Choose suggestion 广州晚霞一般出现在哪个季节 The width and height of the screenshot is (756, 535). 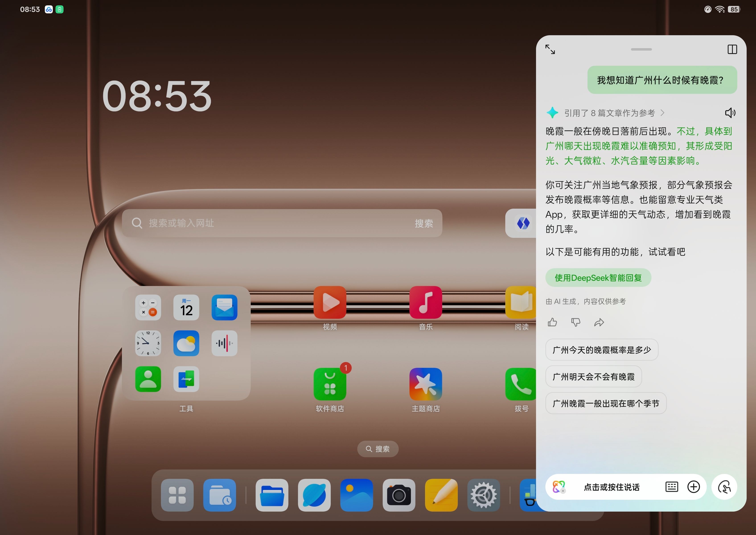point(606,403)
